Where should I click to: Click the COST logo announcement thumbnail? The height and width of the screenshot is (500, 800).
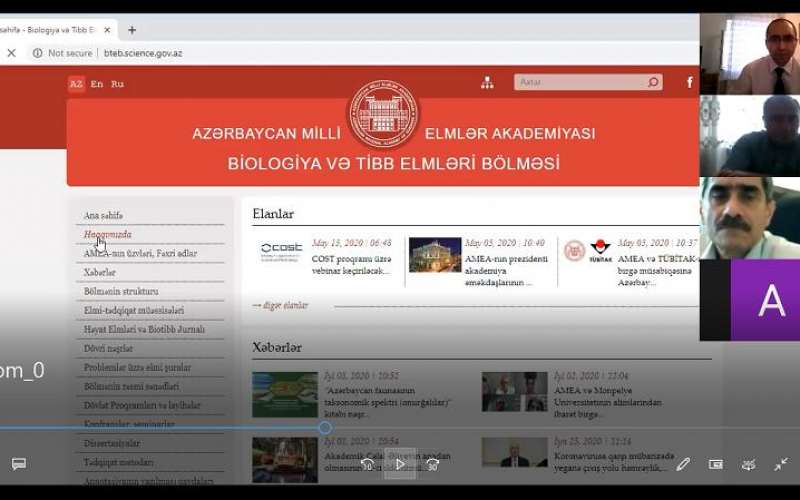[x=281, y=252]
